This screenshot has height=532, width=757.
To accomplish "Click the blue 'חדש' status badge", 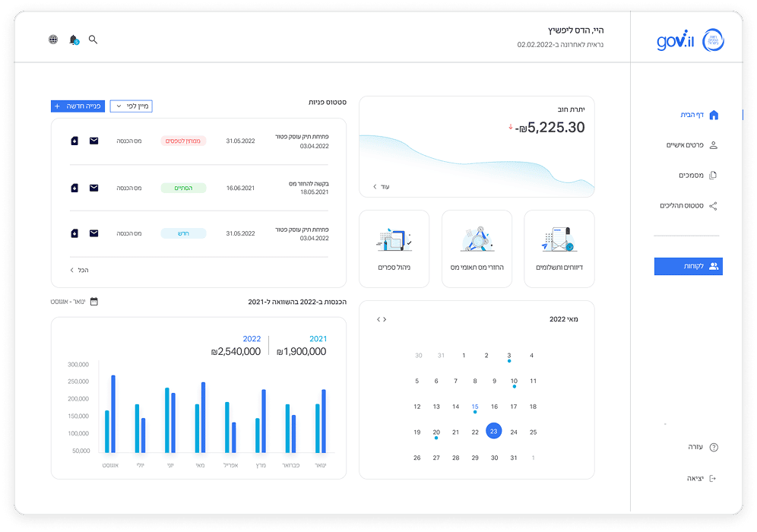I will (x=183, y=233).
